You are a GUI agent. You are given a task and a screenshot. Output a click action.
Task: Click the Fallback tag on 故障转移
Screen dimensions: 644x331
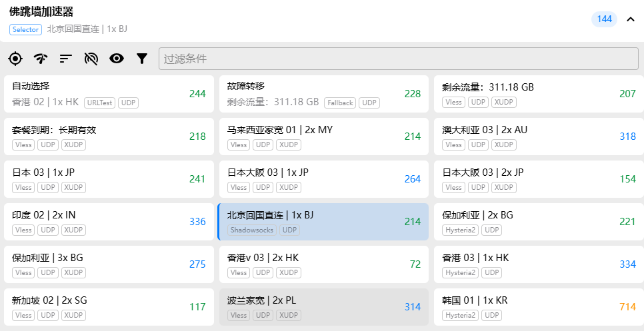click(x=340, y=103)
